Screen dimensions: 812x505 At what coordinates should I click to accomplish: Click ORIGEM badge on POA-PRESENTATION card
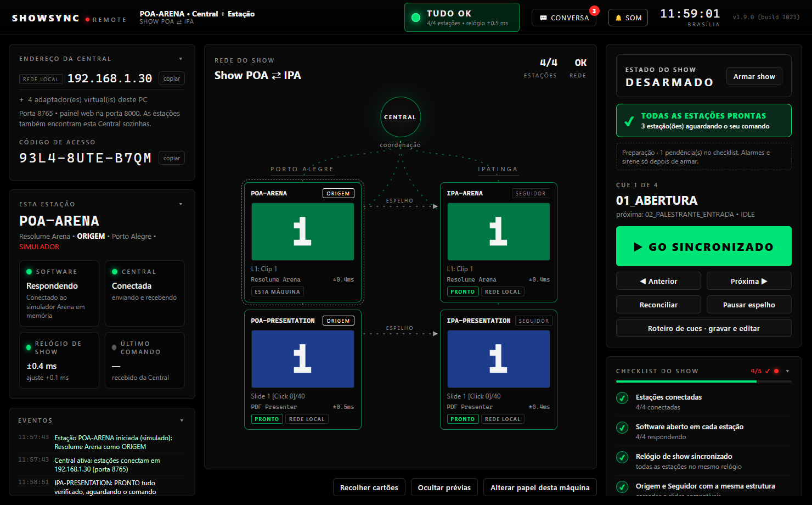(x=339, y=321)
